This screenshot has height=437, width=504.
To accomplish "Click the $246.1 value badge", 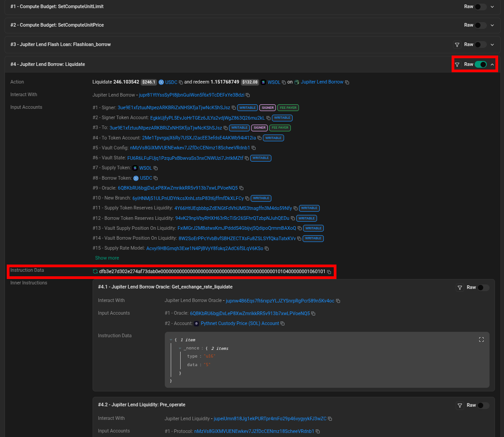I will click(149, 82).
